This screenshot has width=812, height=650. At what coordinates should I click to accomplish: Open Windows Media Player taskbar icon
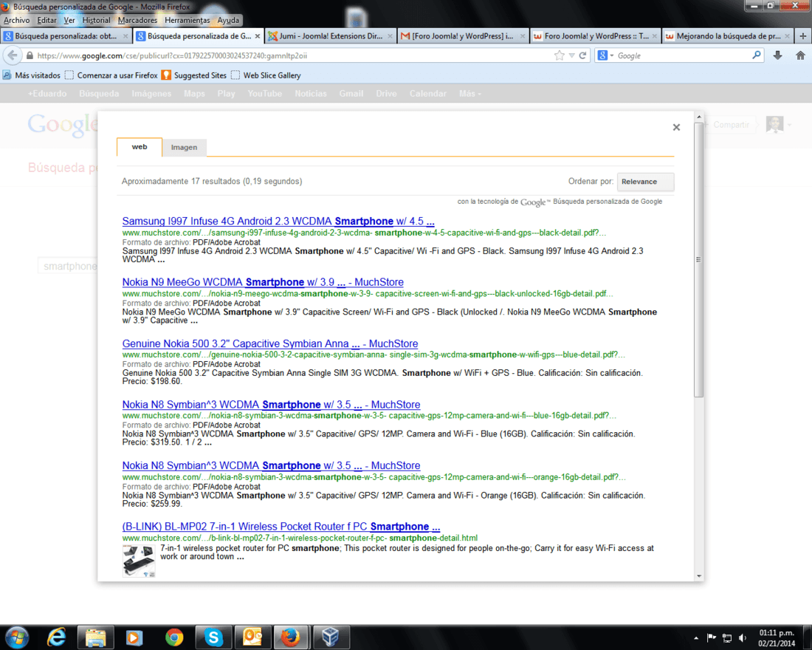(134, 637)
